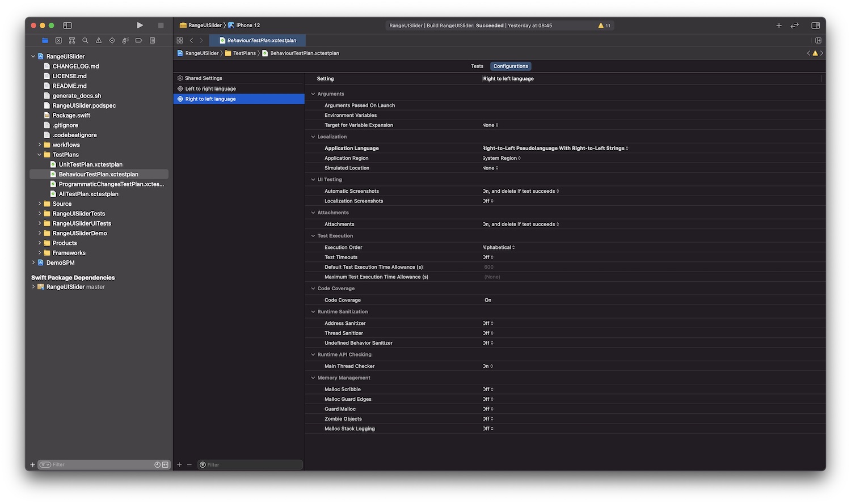Image resolution: width=851 pixels, height=504 pixels.
Task: Open the Report navigator icon
Action: coord(152,41)
